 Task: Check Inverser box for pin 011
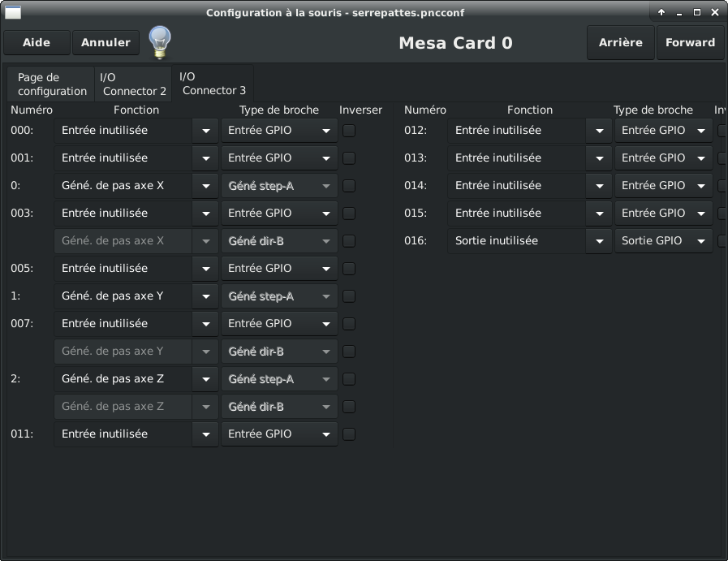click(349, 434)
